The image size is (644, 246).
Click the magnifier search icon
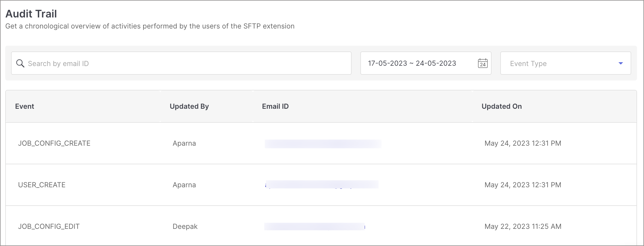pyautogui.click(x=20, y=63)
